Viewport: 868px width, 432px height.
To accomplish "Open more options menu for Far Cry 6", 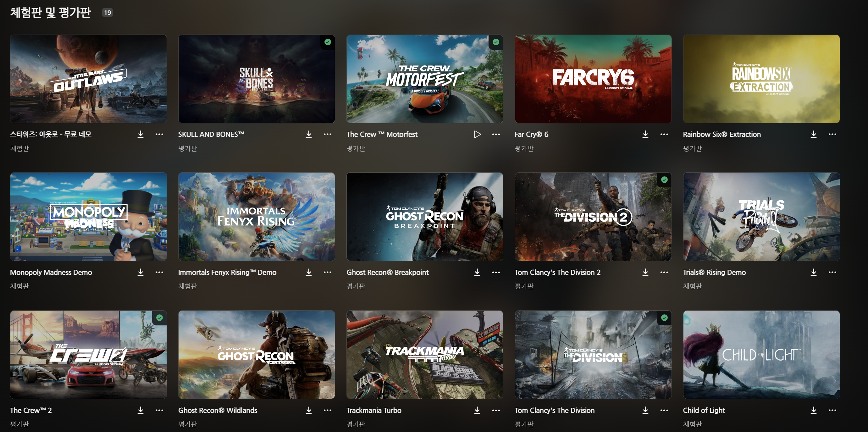I will pyautogui.click(x=664, y=135).
